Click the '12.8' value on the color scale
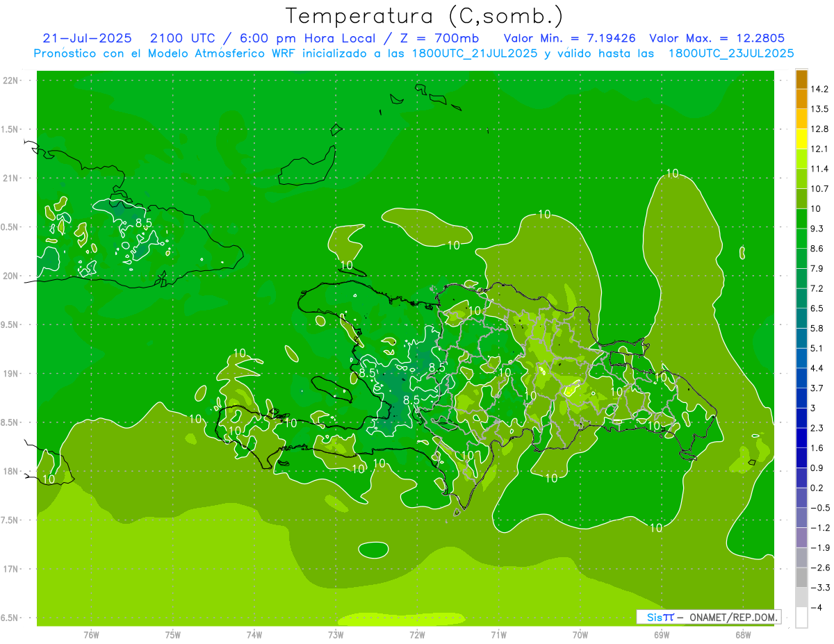 pos(820,129)
